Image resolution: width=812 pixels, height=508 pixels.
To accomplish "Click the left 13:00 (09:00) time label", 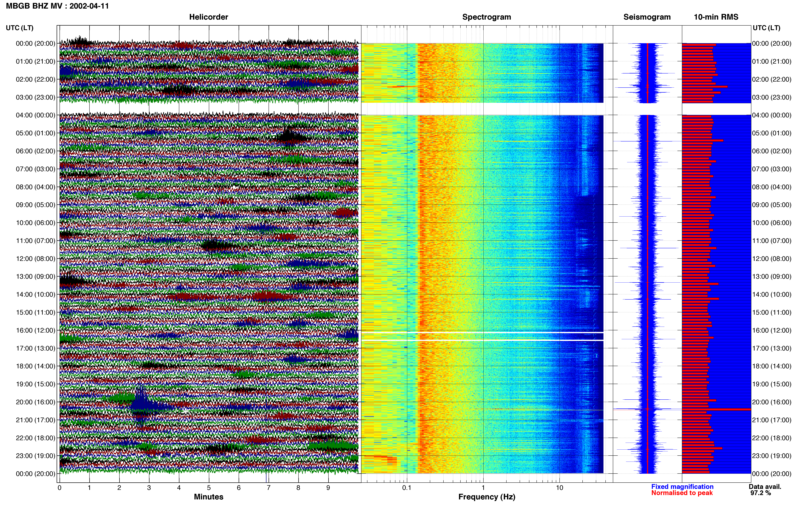I will click(36, 277).
